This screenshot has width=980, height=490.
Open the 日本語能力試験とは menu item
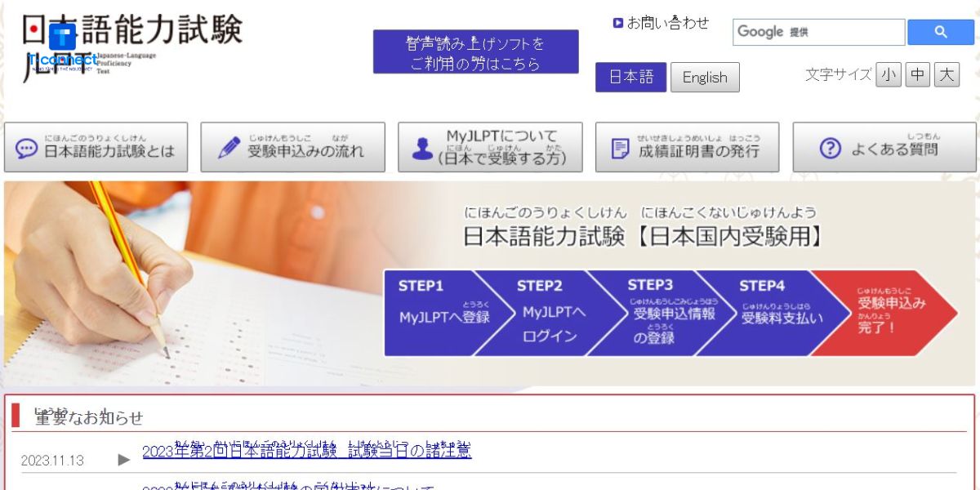pyautogui.click(x=96, y=147)
